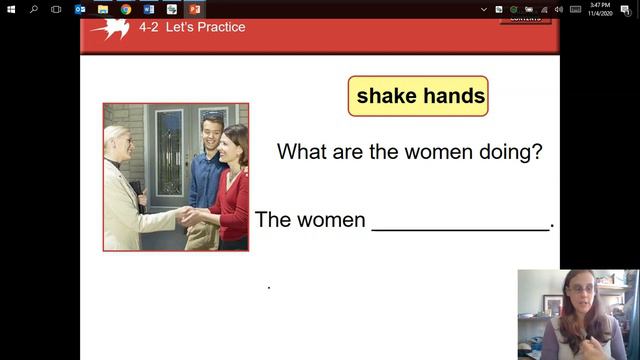Screen dimensions: 640x360
Task: Click the words "The women" in the sentence
Action: (x=310, y=220)
